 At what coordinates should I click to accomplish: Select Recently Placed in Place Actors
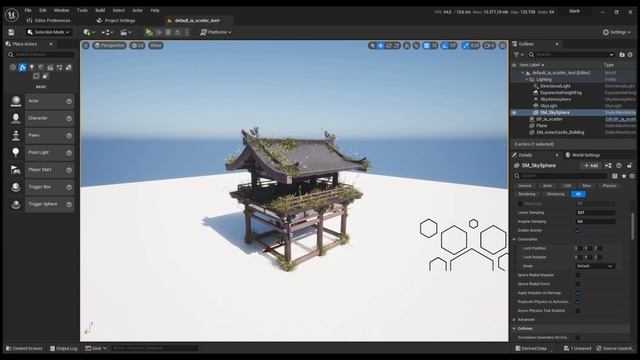[13, 67]
